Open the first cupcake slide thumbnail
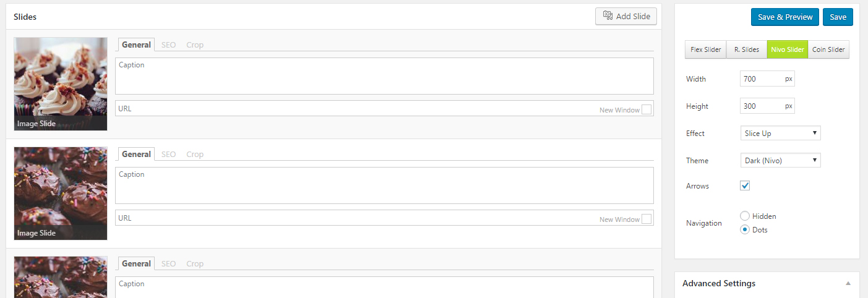Image resolution: width=868 pixels, height=298 pixels. click(61, 83)
